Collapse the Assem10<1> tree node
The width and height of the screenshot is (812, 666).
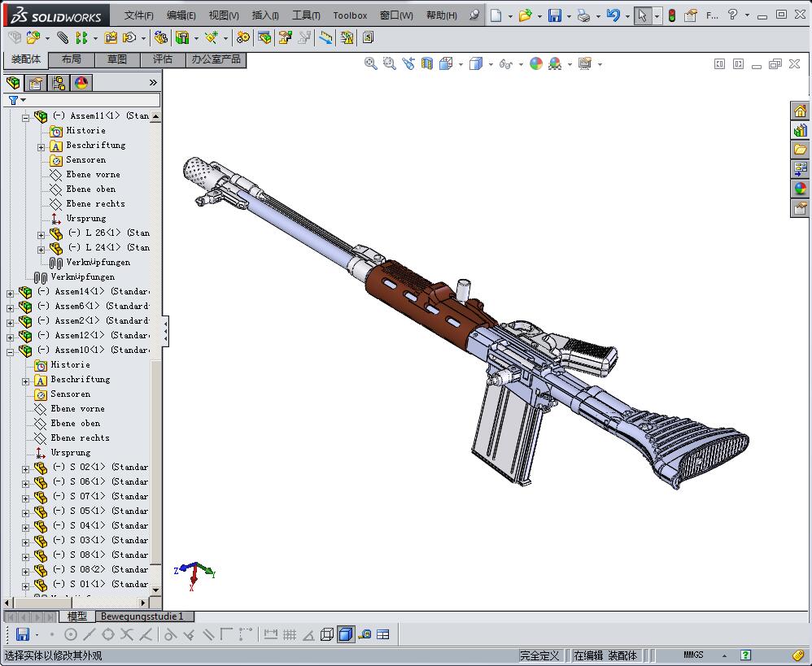pyautogui.click(x=10, y=350)
